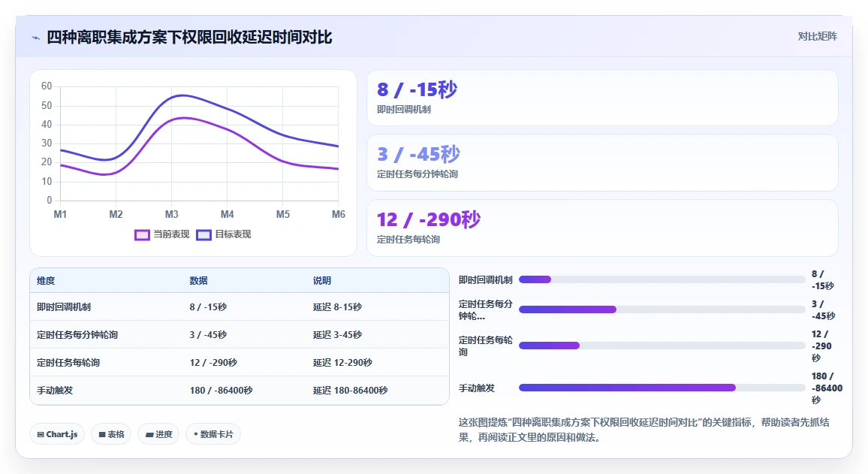Click the 手动触发 label beside progress bar
Image resolution: width=868 pixels, height=474 pixels.
[x=477, y=388]
